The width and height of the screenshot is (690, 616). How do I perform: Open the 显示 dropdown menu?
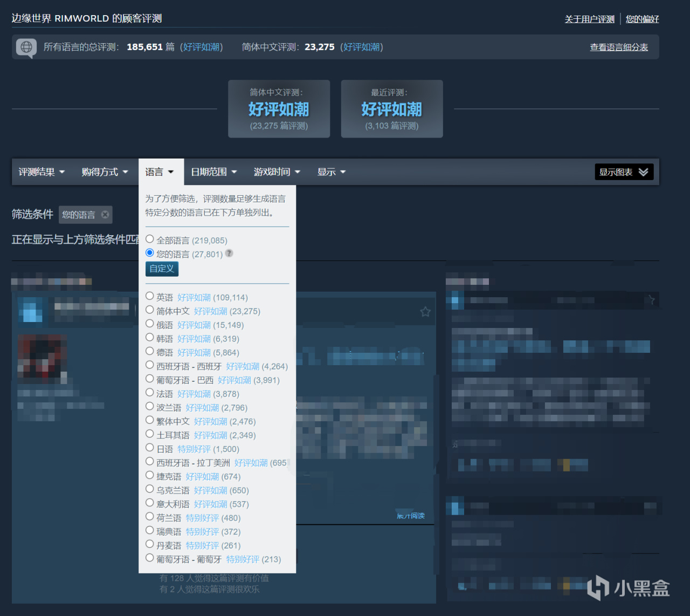[x=332, y=172]
